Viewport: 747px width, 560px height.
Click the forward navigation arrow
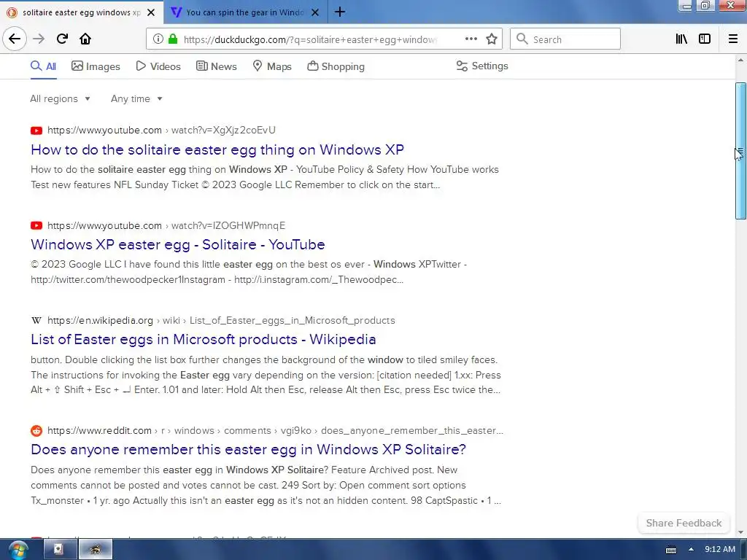coord(39,39)
